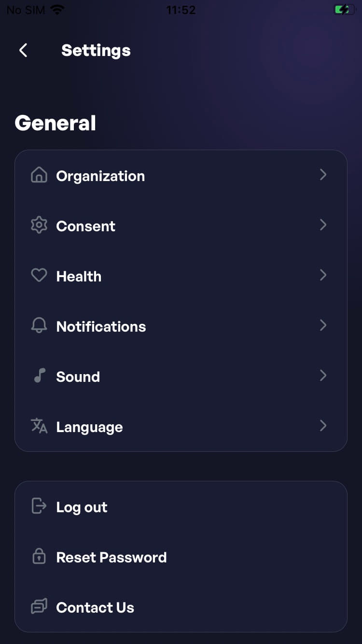
Task: Open Notifications via right chevron
Action: [x=323, y=325]
